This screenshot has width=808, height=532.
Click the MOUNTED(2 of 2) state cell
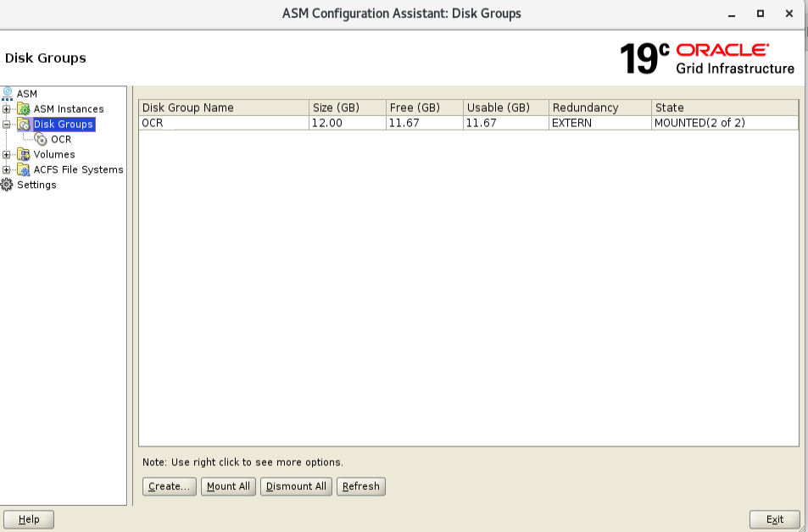coord(725,123)
